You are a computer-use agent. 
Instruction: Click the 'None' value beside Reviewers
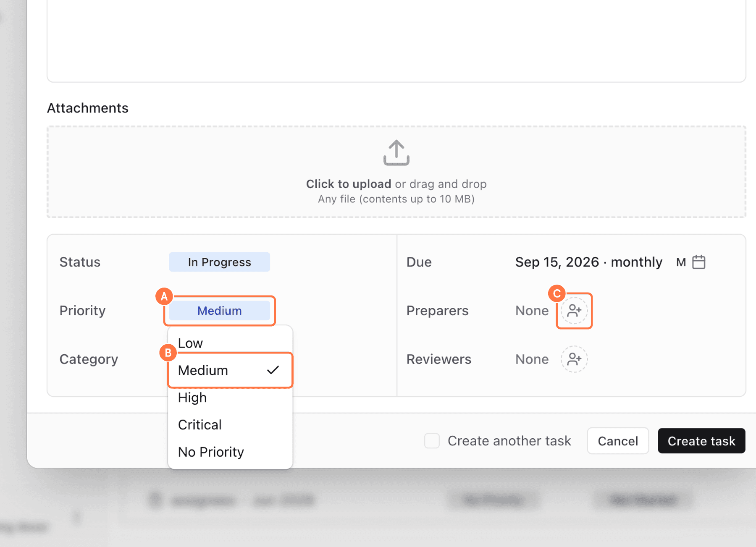(532, 359)
